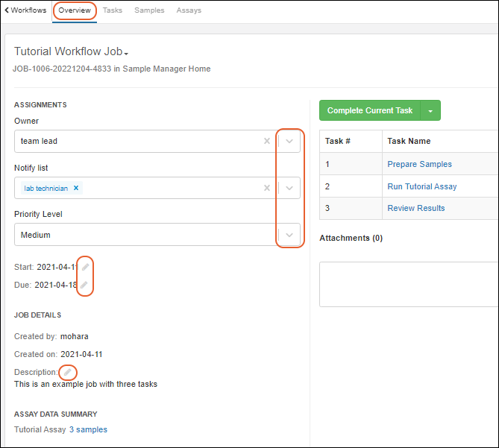This screenshot has width=499, height=448.
Task: Remove the lab technician tag
Action: (x=76, y=188)
